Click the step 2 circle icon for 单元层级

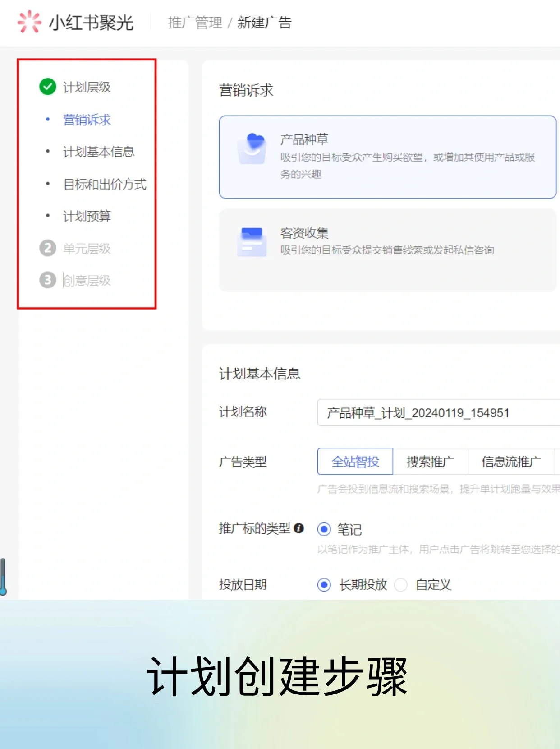pyautogui.click(x=48, y=248)
